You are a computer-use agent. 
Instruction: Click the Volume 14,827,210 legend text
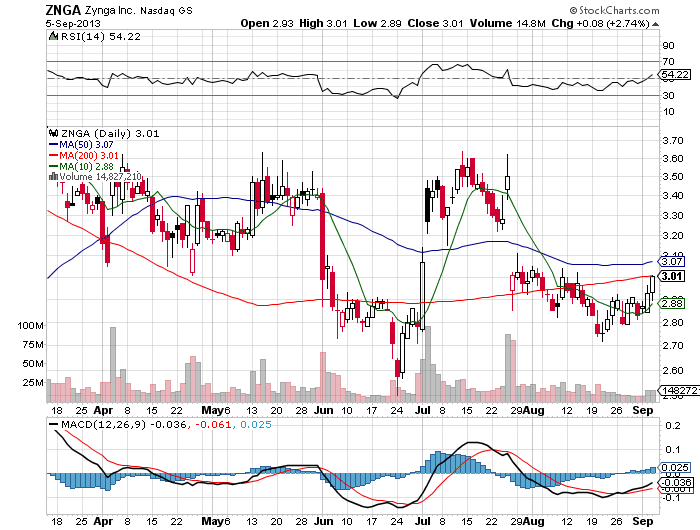[100, 176]
